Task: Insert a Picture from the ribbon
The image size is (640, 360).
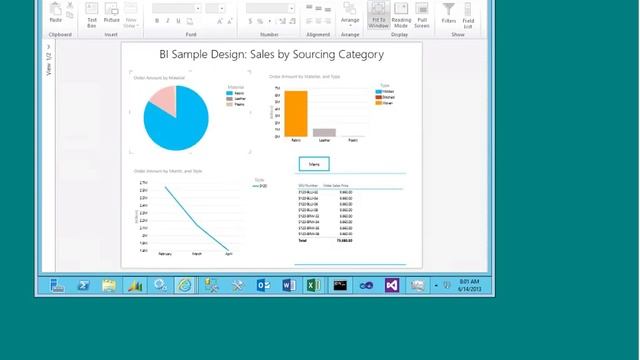Action: (111, 12)
